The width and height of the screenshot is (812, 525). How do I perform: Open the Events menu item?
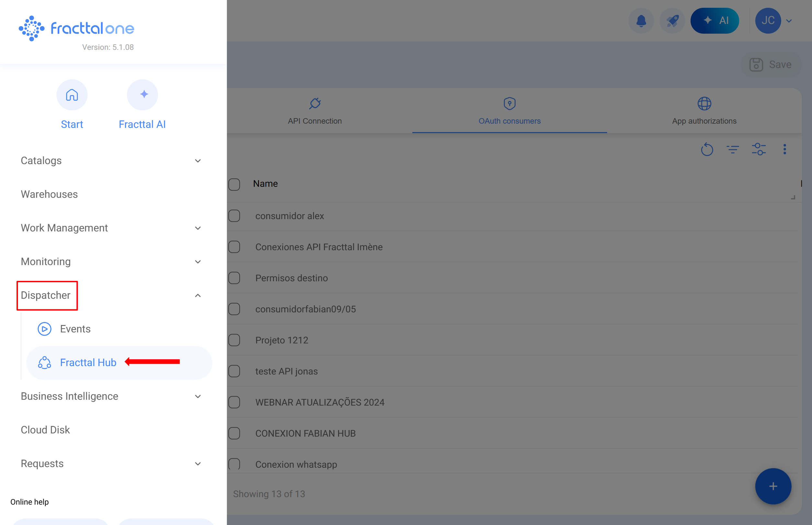click(x=75, y=329)
